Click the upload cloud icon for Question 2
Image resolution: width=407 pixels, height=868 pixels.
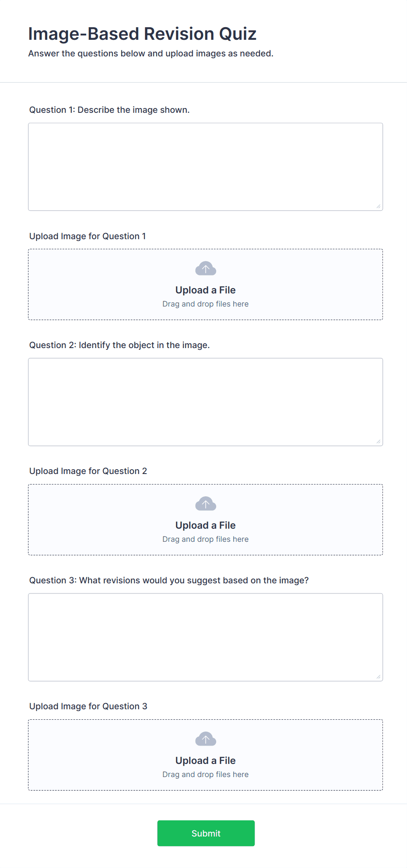click(x=205, y=504)
